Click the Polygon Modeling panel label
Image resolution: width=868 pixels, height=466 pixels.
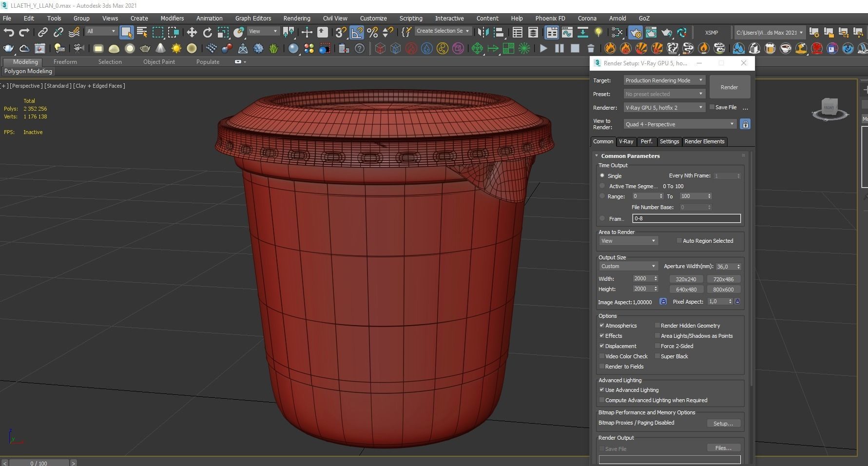(28, 71)
